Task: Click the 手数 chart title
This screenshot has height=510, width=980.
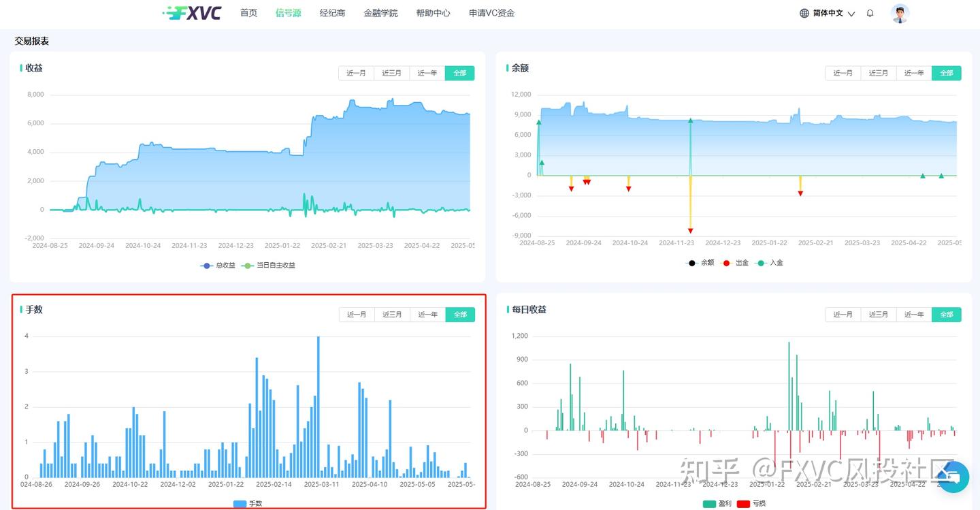Action: 34,309
